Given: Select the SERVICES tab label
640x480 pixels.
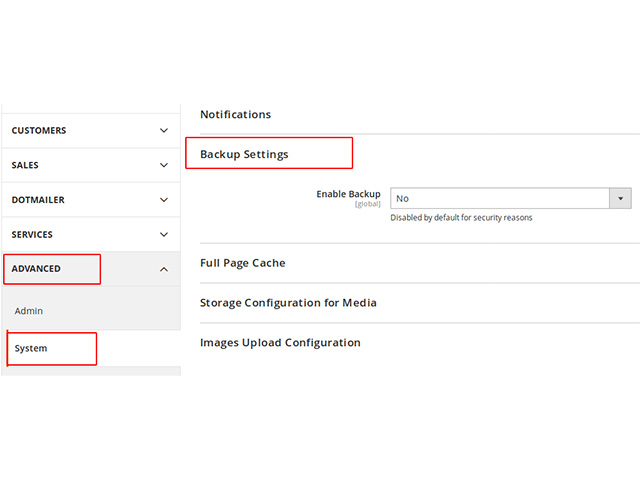Looking at the screenshot, I should pos(32,235).
